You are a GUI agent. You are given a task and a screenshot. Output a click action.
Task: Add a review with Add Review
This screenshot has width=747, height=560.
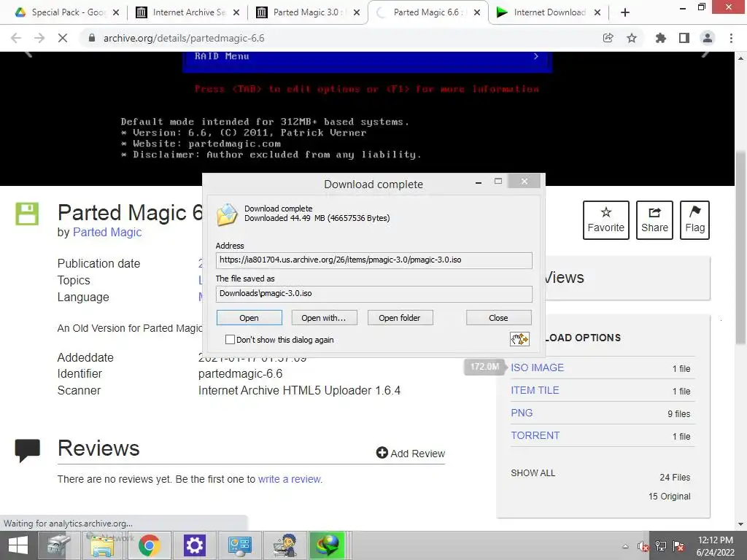click(411, 454)
